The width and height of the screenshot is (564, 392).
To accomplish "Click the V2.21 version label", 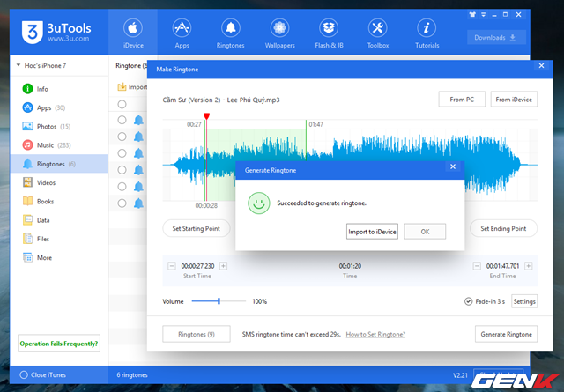I will pyautogui.click(x=460, y=375).
